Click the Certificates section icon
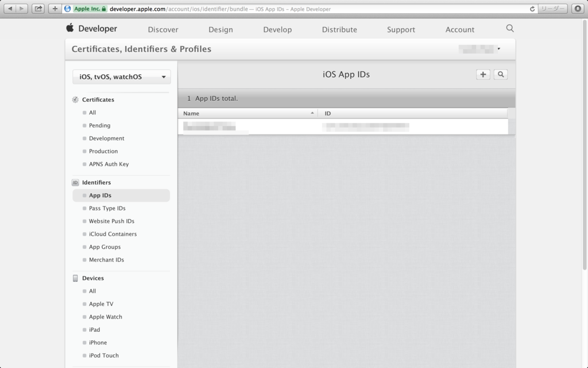The width and height of the screenshot is (588, 368). 75,99
